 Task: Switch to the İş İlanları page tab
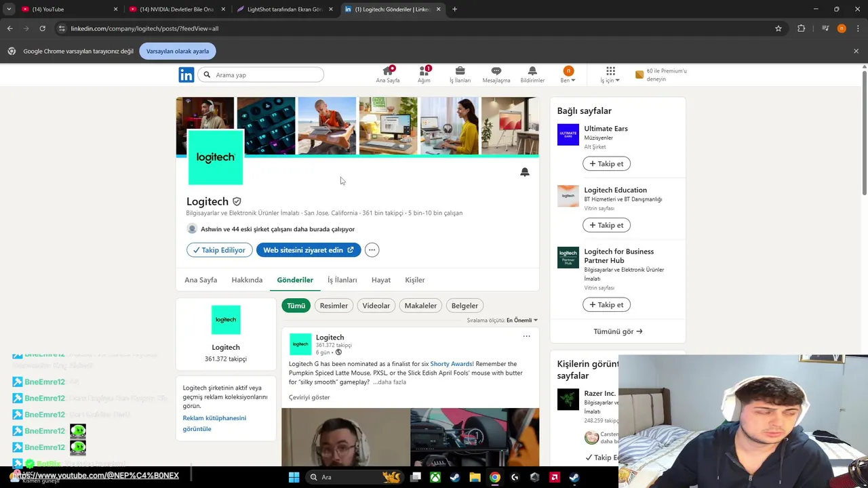coord(342,280)
